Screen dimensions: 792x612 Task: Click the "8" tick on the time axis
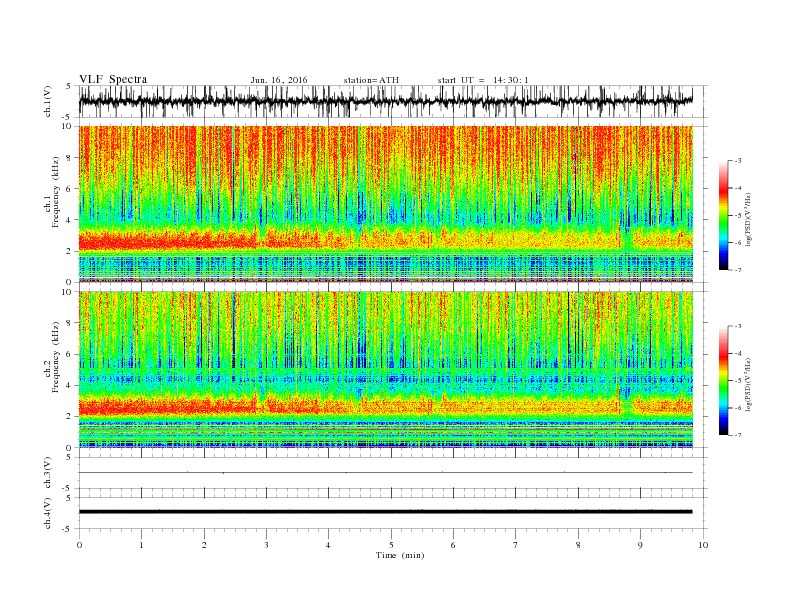(578, 545)
